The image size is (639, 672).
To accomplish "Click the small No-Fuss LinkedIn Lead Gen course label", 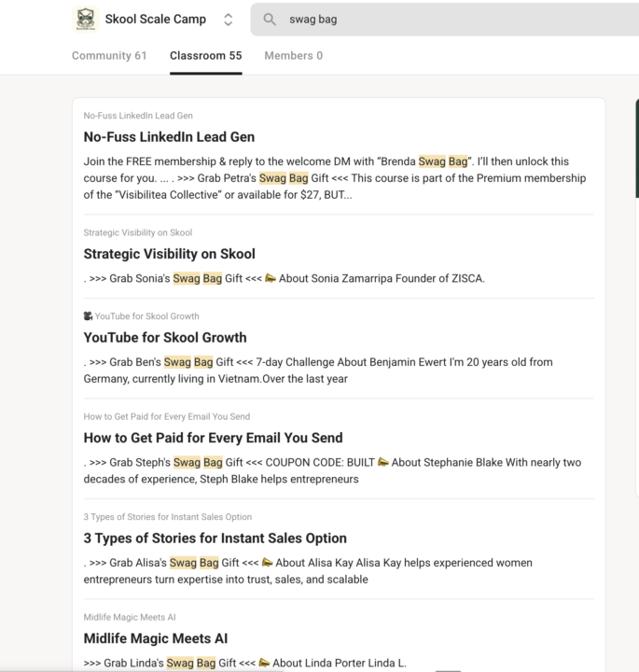I will pyautogui.click(x=138, y=116).
